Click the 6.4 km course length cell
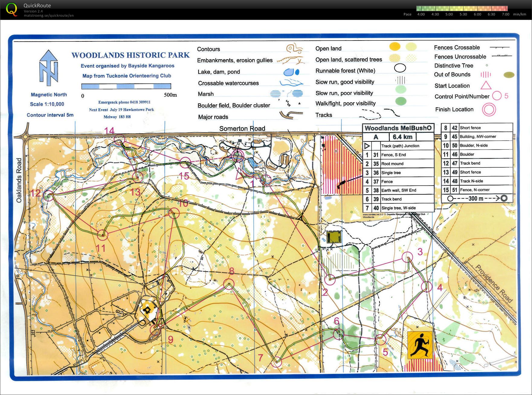Viewport: 532px width, 395px height. pos(402,137)
